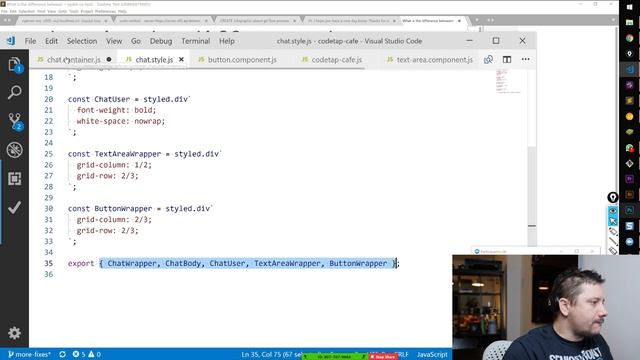Open Sublime Text from the taskbar
This screenshot has width=640, height=360.
(x=629, y=100)
